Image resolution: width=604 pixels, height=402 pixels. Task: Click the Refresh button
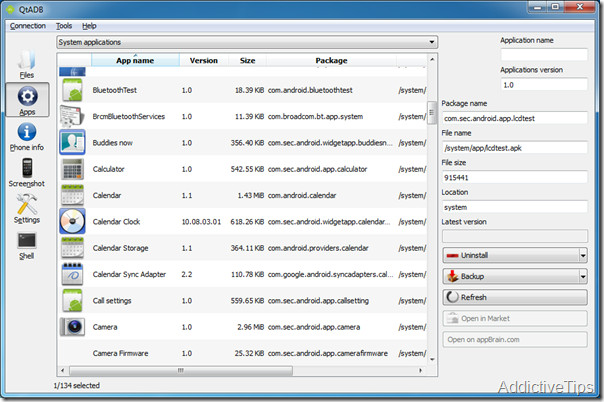514,297
